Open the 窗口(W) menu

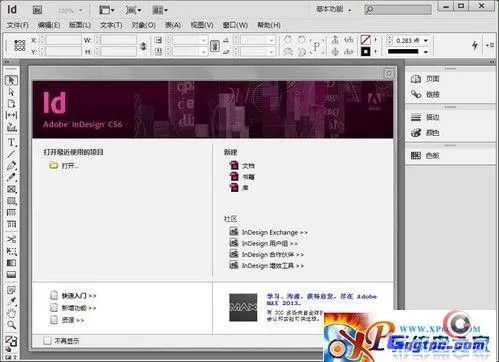[x=235, y=25]
